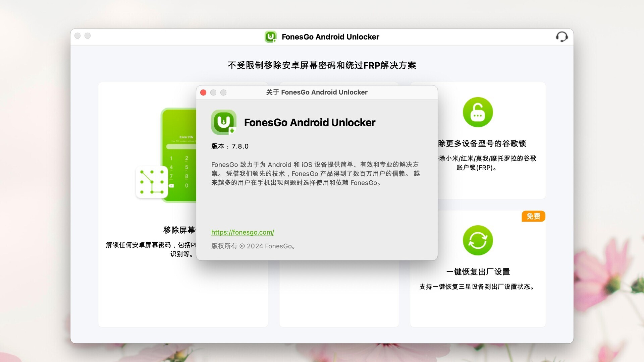Click the main window close button
Image resolution: width=644 pixels, height=362 pixels.
[77, 36]
